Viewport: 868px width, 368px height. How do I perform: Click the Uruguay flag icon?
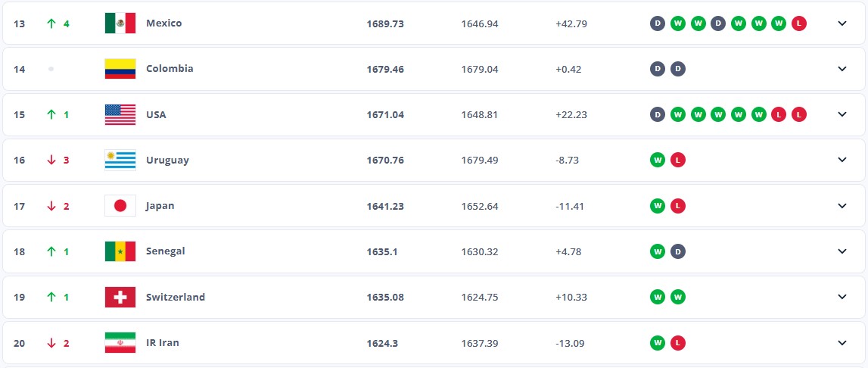120,161
